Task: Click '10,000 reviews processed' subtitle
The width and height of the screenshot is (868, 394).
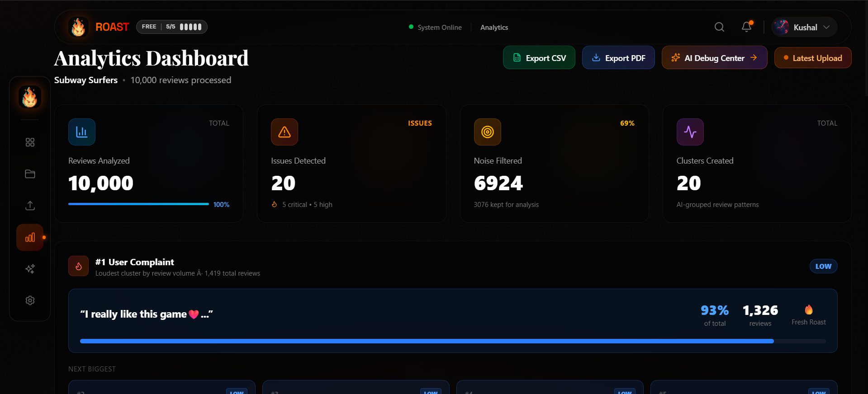Action: point(181,80)
